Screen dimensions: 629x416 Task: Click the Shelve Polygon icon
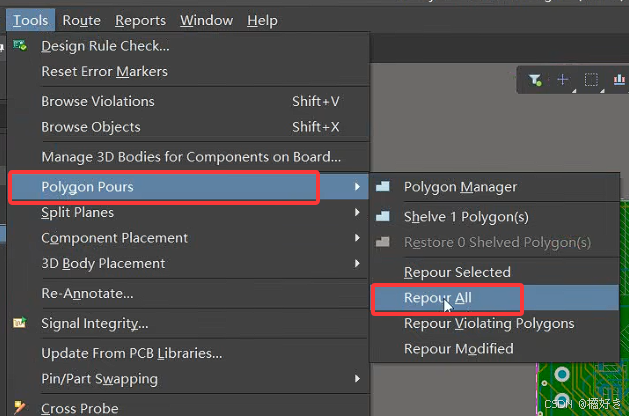pyautogui.click(x=383, y=217)
